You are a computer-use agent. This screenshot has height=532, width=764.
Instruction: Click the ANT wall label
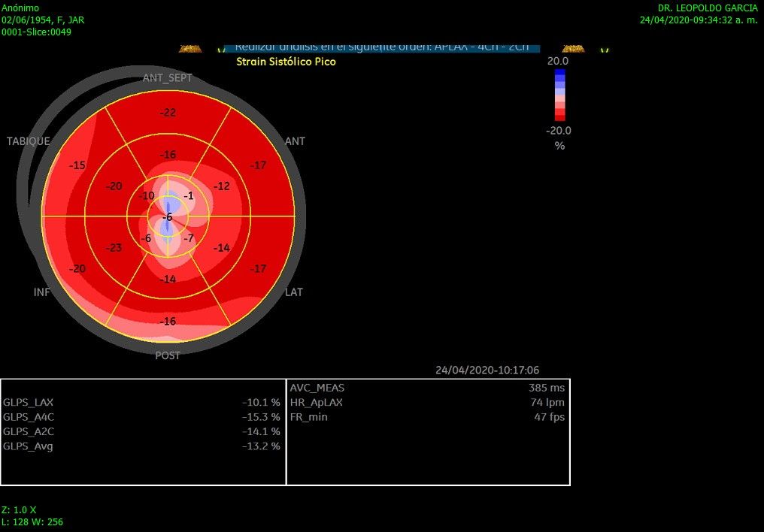coord(295,141)
